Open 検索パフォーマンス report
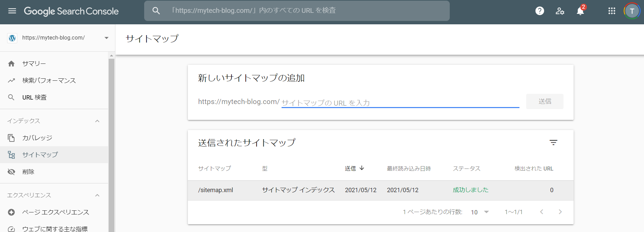The width and height of the screenshot is (644, 232). (49, 80)
